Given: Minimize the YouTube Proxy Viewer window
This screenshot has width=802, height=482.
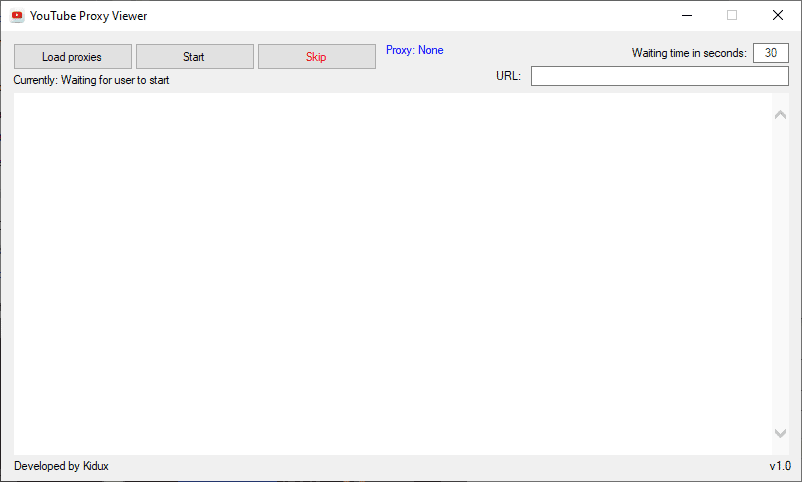Looking at the screenshot, I should [687, 15].
